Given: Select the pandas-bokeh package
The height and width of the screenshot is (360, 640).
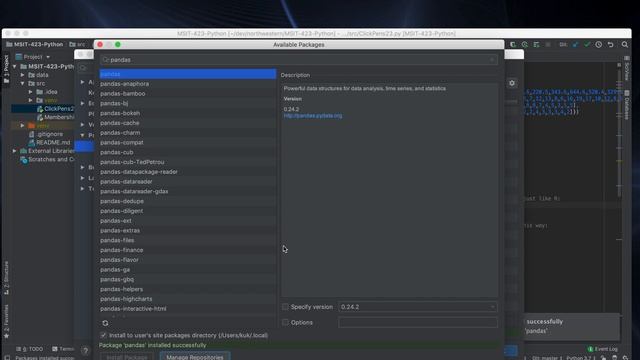Looking at the screenshot, I should point(188,113).
